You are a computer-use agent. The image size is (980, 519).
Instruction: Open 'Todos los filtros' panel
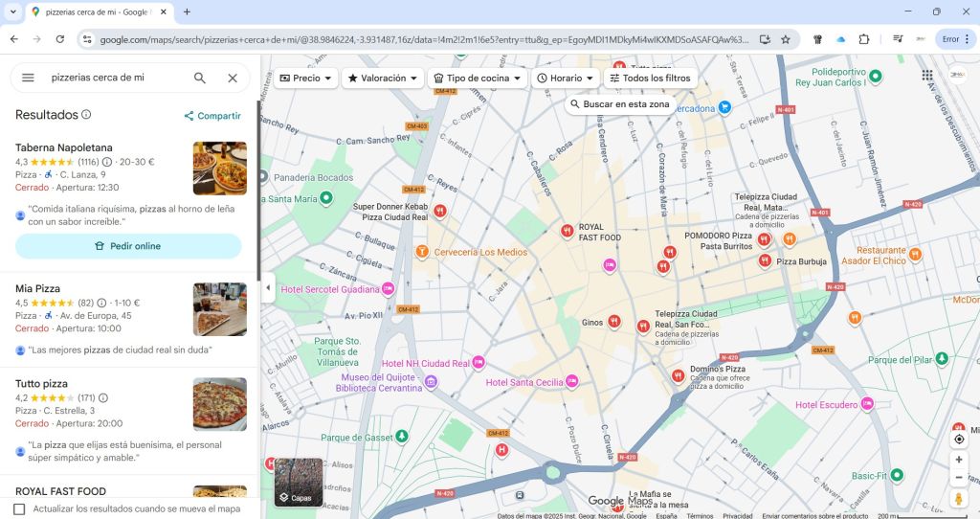(x=650, y=79)
